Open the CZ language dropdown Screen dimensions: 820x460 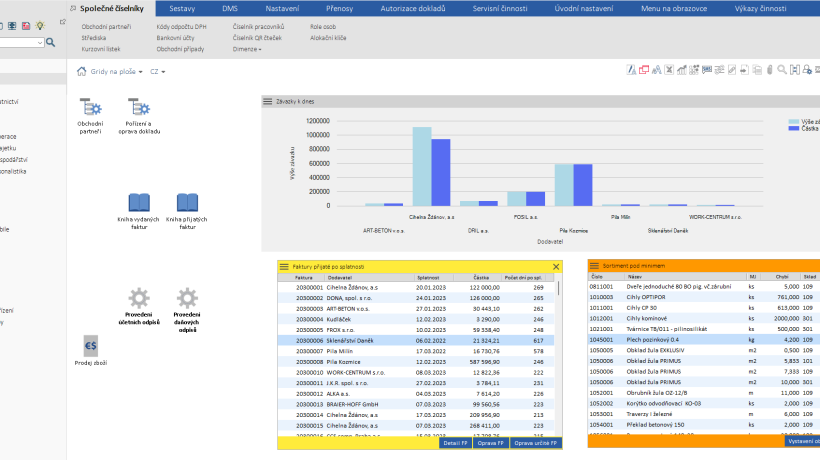[158, 72]
